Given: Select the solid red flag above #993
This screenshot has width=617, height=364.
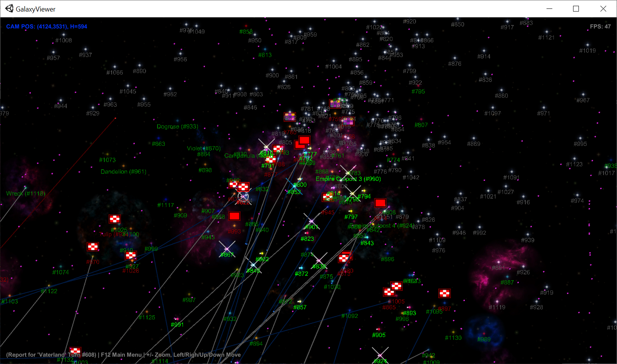Looking at the screenshot, I should pyautogui.click(x=234, y=216).
